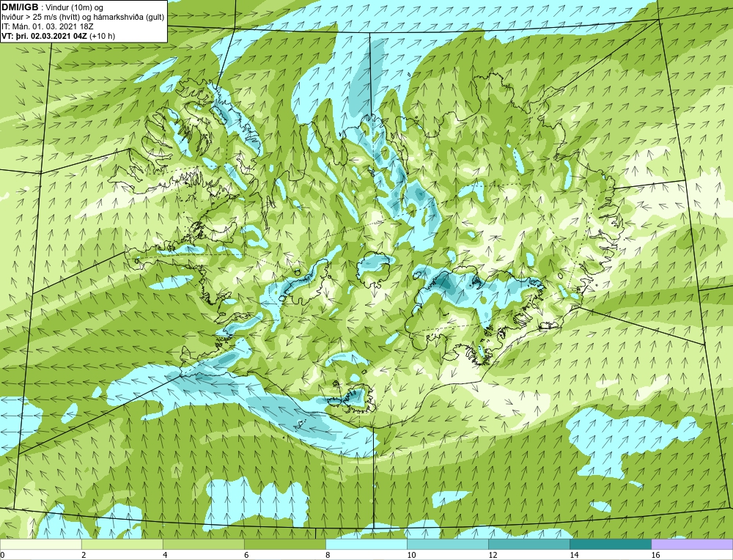
Task: Click the 'IT: Mán. 01. 03. 2021 18Z' line
Action: 48,26
